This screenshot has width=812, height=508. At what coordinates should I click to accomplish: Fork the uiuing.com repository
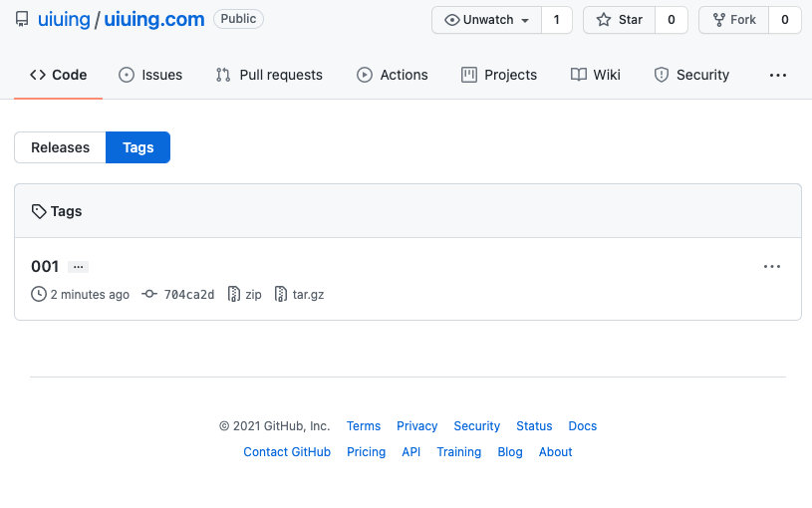click(x=734, y=20)
